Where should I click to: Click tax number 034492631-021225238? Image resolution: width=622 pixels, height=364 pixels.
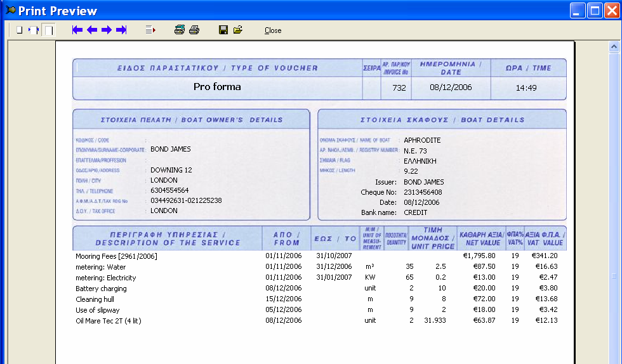pos(186,200)
